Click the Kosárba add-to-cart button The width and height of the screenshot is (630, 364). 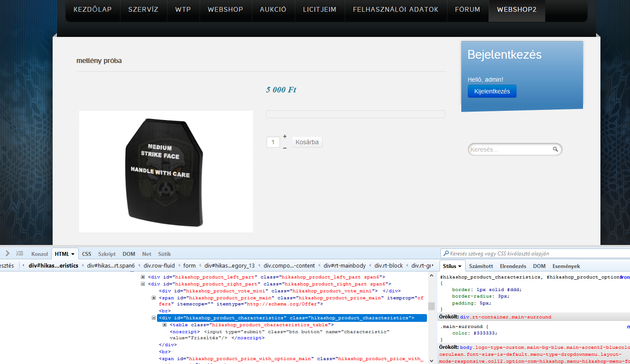point(307,142)
